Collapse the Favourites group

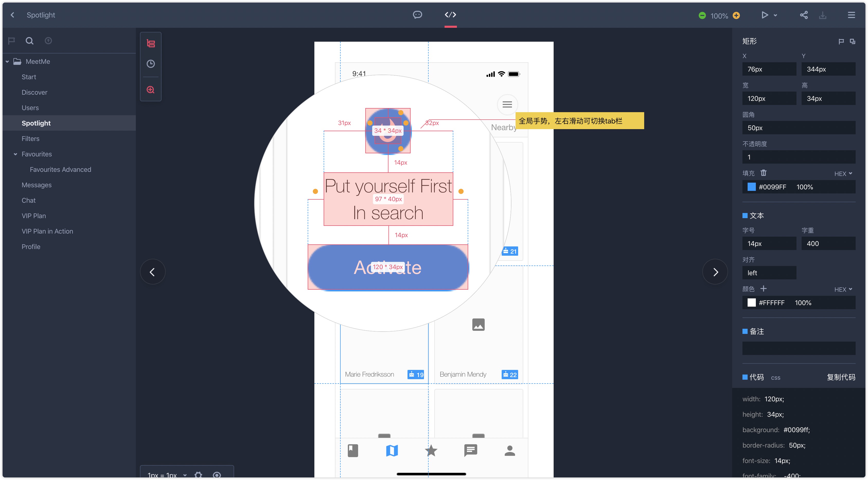coord(15,154)
